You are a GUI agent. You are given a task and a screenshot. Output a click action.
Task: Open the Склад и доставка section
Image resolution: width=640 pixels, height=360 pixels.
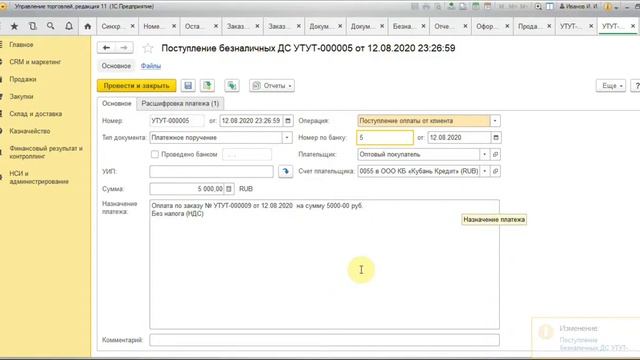[x=36, y=114]
